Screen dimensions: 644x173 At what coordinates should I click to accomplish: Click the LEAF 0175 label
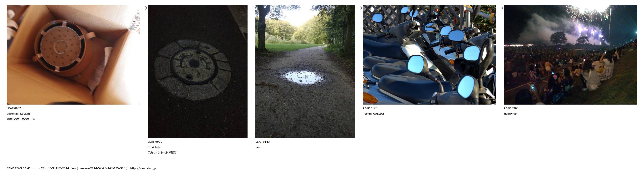coord(370,108)
